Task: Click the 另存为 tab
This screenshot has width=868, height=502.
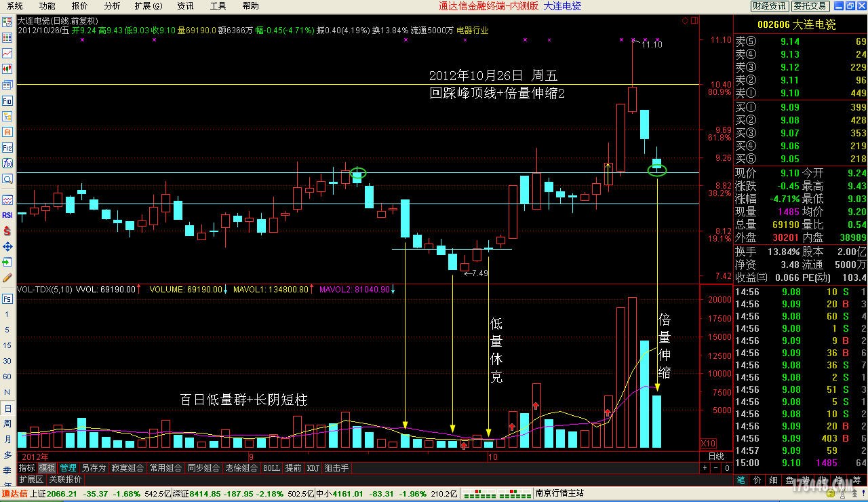Action: point(94,468)
